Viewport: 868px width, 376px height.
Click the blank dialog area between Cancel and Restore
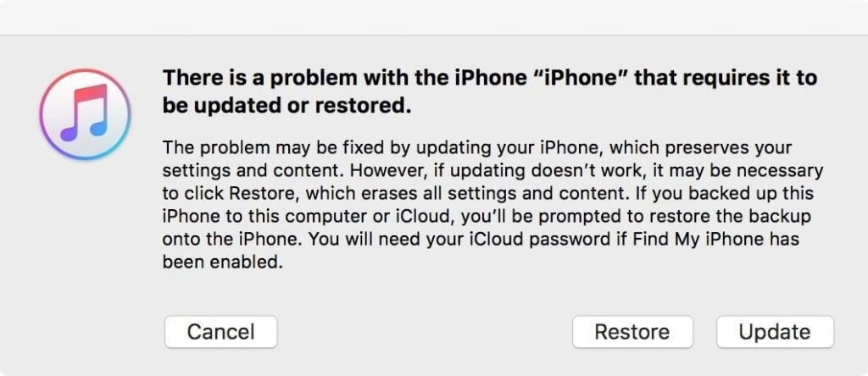(x=425, y=332)
